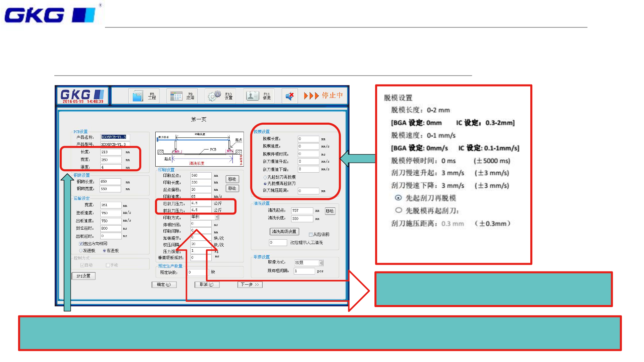Click 清洗高级设置 button
The width and height of the screenshot is (644, 362).
pos(284,232)
